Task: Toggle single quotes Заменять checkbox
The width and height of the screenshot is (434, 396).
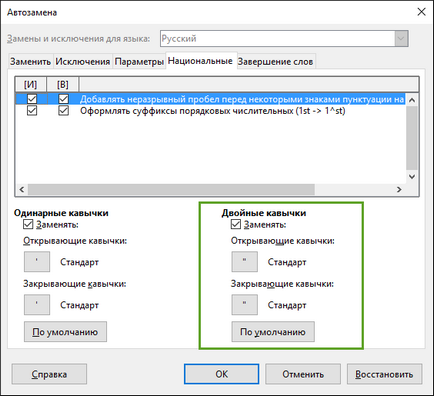Action: [28, 224]
